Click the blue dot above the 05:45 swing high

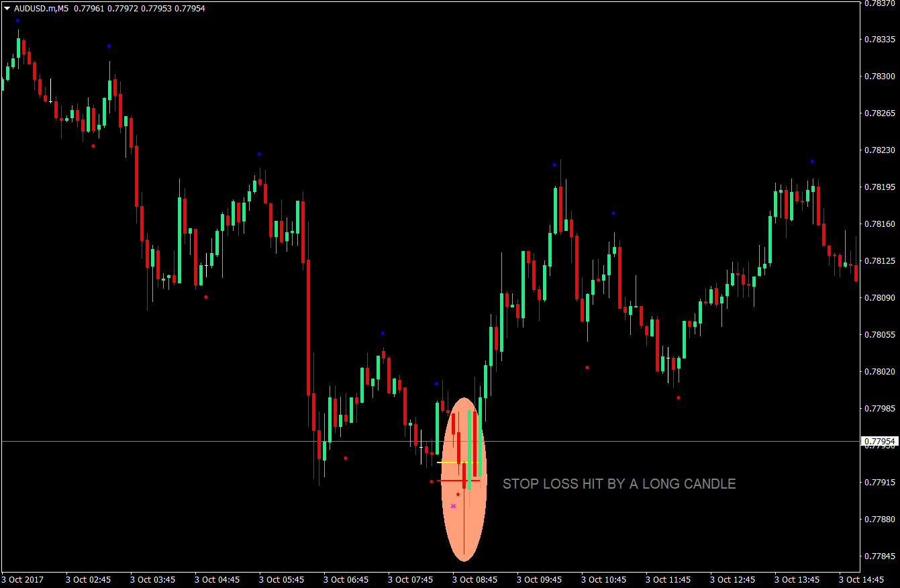(x=258, y=153)
